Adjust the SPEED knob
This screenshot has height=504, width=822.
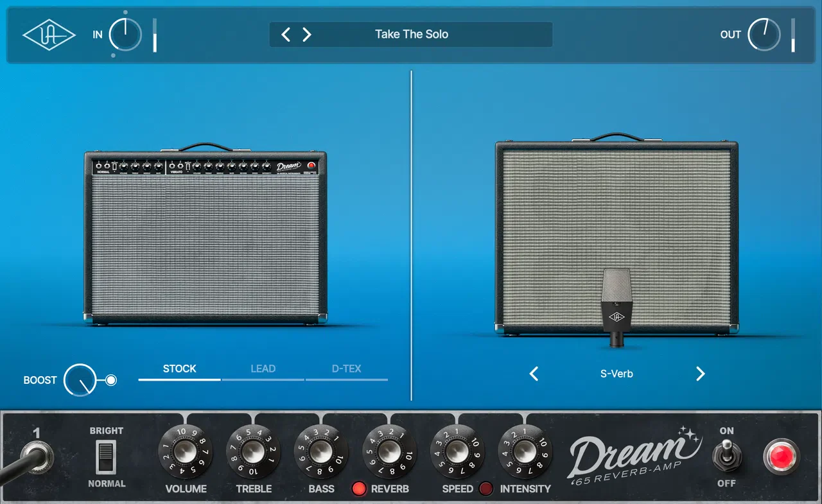(x=457, y=453)
